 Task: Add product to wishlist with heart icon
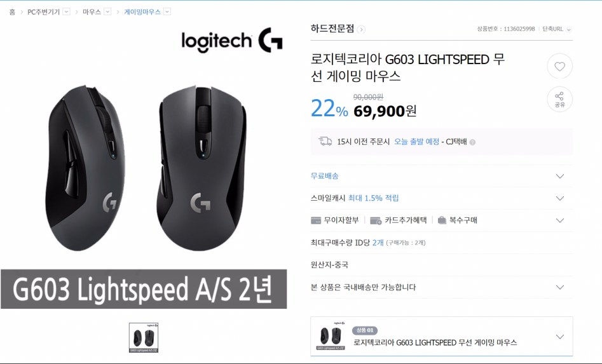tap(559, 66)
